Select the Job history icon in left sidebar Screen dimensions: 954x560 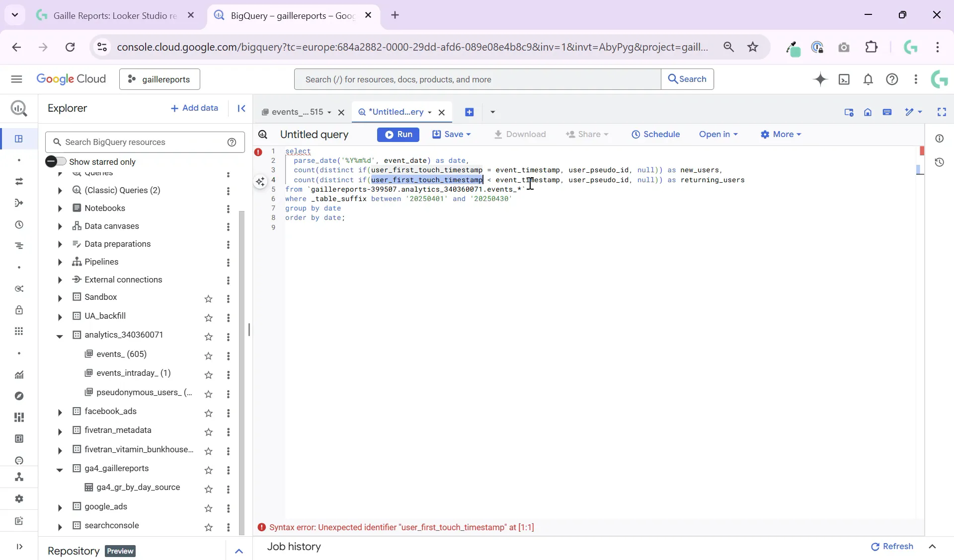click(x=18, y=225)
